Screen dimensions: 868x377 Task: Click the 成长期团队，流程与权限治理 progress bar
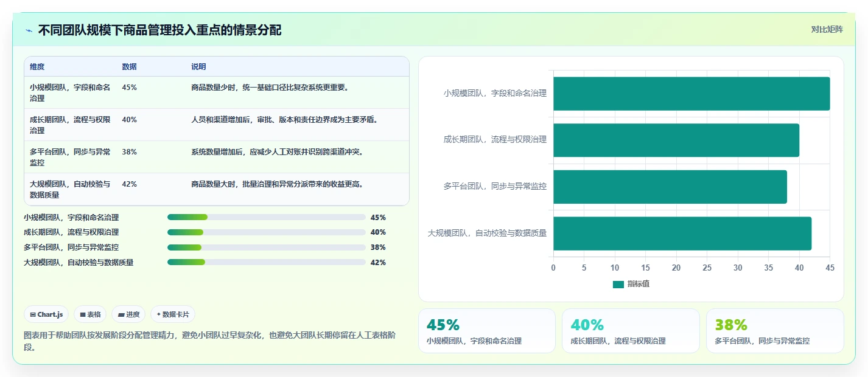pos(267,232)
